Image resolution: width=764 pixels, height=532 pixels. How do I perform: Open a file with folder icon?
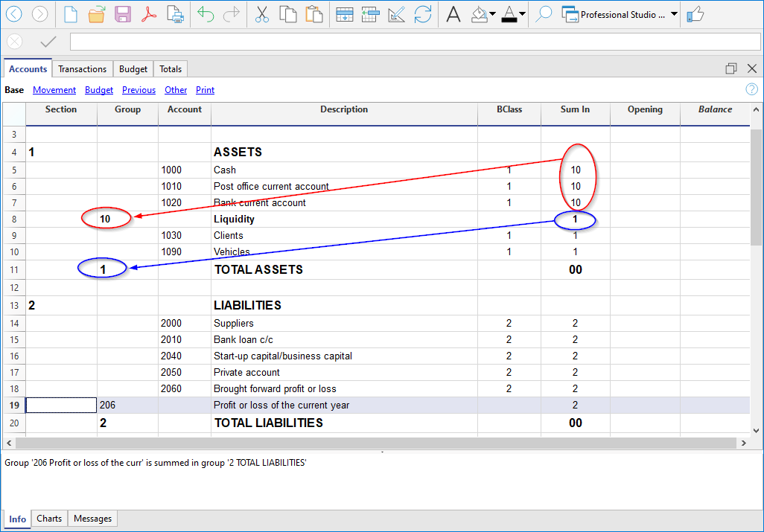[x=97, y=14]
